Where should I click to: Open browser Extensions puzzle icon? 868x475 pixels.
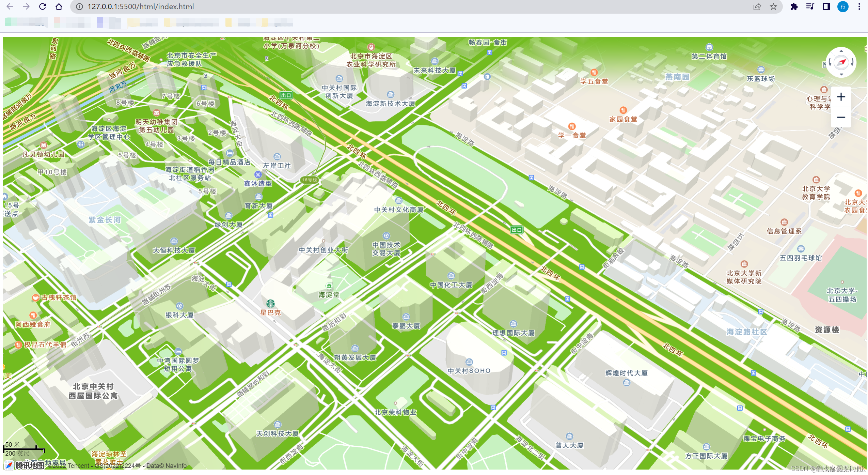point(794,6)
